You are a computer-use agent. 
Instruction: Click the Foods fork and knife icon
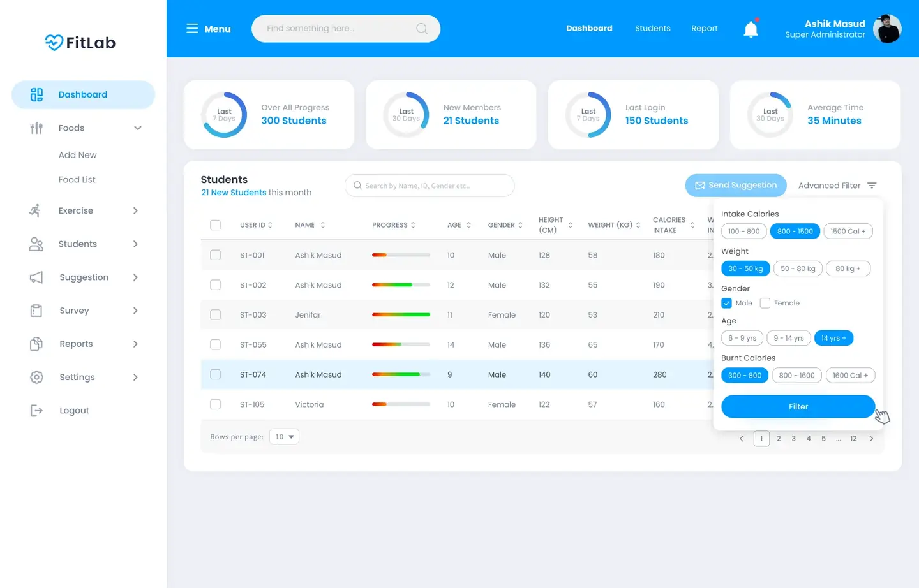pos(36,128)
